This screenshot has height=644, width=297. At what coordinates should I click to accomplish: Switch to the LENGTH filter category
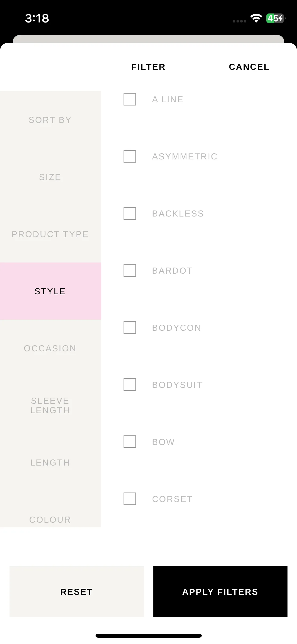tap(50, 463)
